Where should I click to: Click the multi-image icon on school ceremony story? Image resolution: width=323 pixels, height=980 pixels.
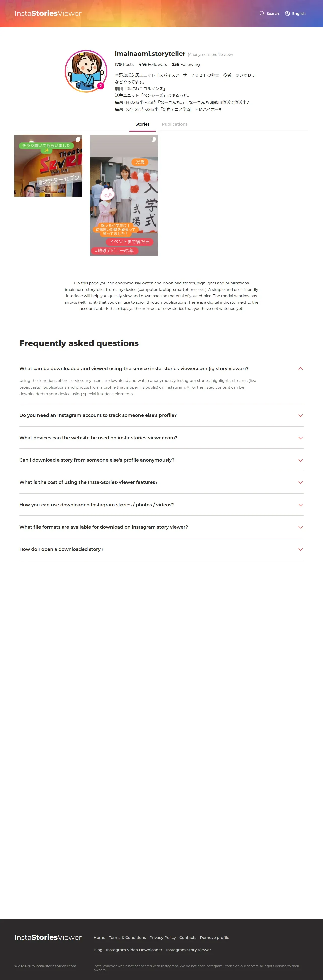pos(153,139)
